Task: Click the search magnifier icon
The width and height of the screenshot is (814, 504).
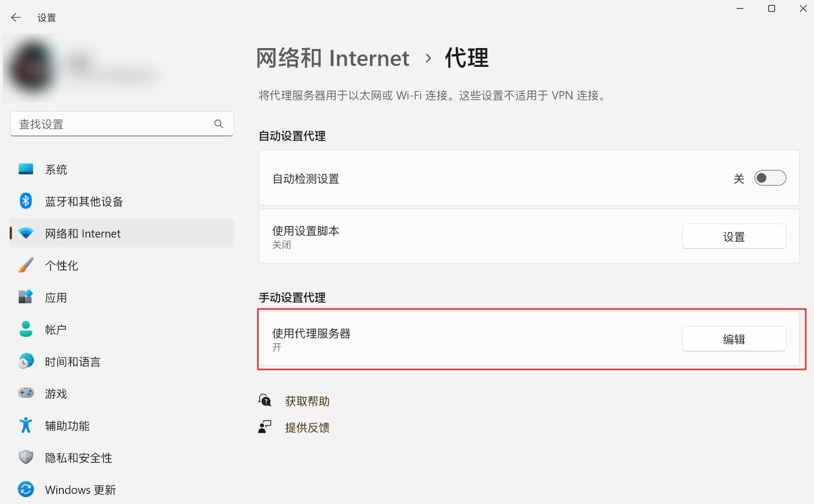Action: (219, 124)
